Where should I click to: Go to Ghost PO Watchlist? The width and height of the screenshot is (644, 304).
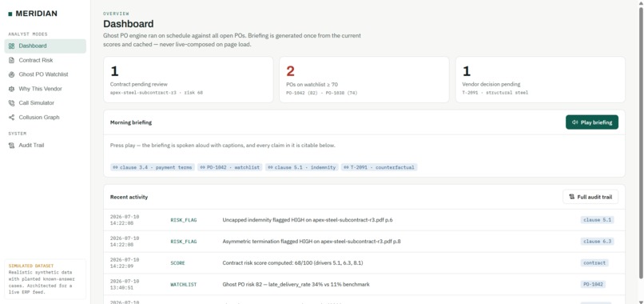(46, 74)
